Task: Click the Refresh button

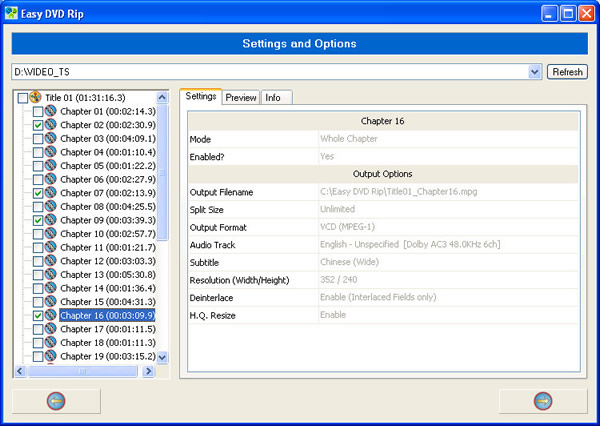Action: pyautogui.click(x=567, y=72)
